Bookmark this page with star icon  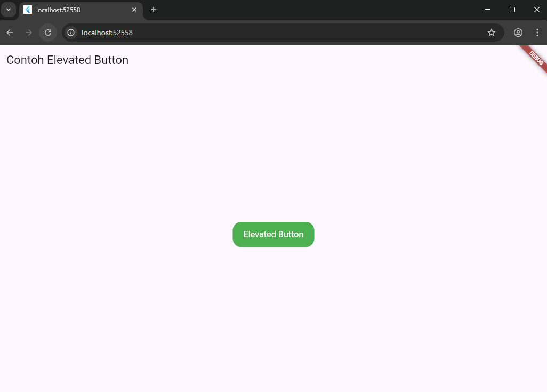coord(491,33)
